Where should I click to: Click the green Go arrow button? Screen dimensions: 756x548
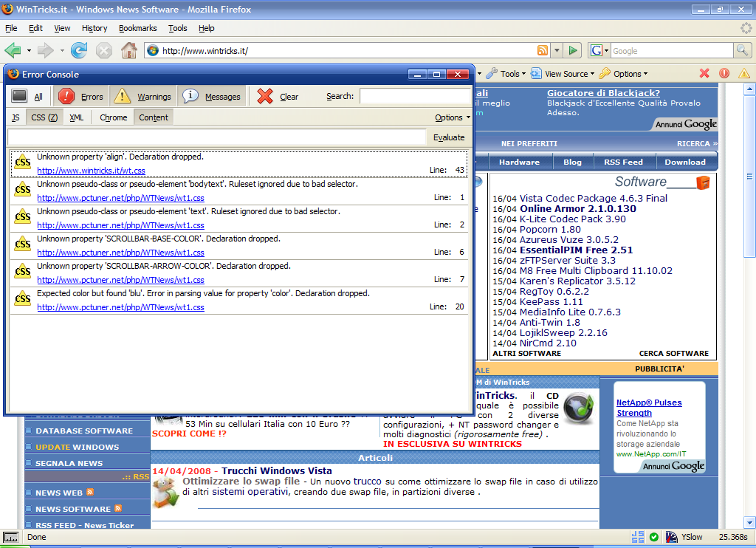tap(573, 50)
